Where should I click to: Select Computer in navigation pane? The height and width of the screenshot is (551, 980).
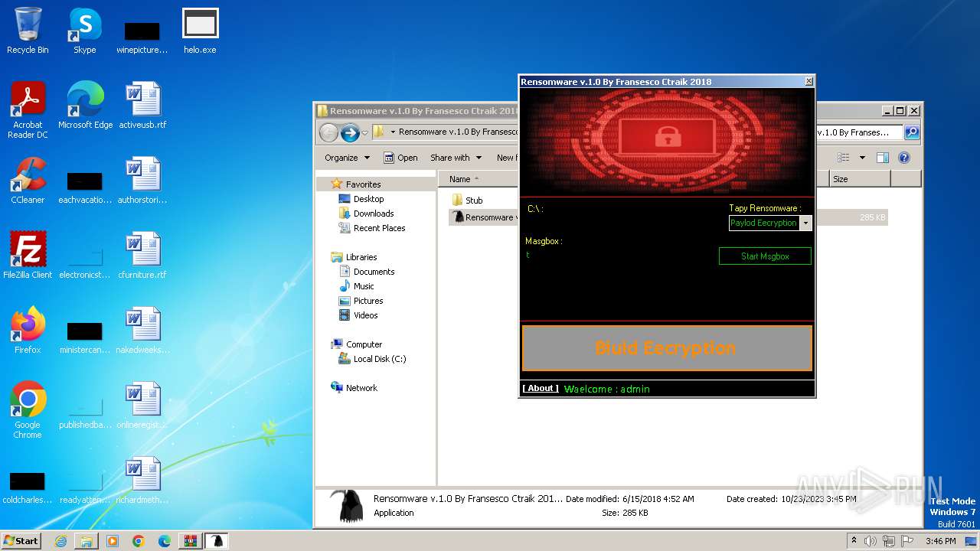tap(357, 344)
